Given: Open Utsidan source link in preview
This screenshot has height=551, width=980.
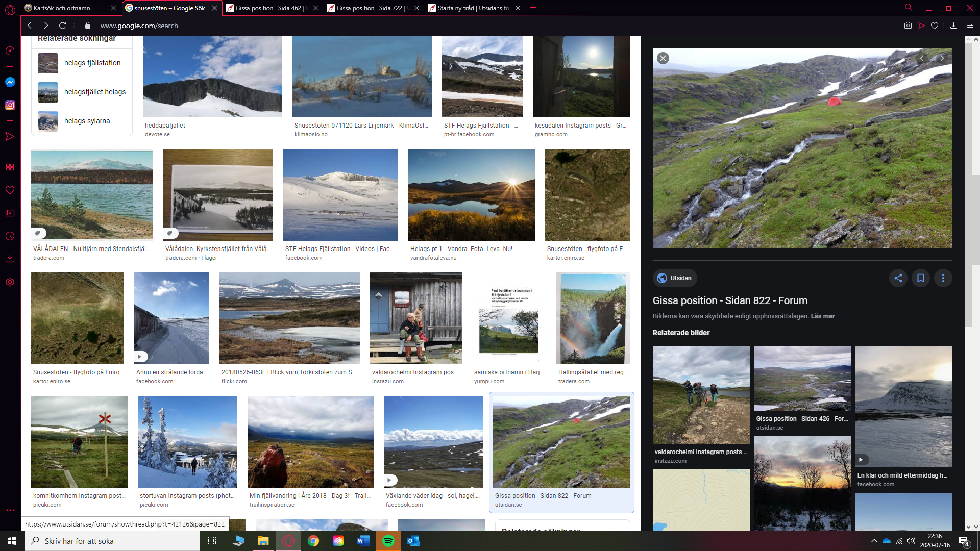Looking at the screenshot, I should (x=675, y=278).
